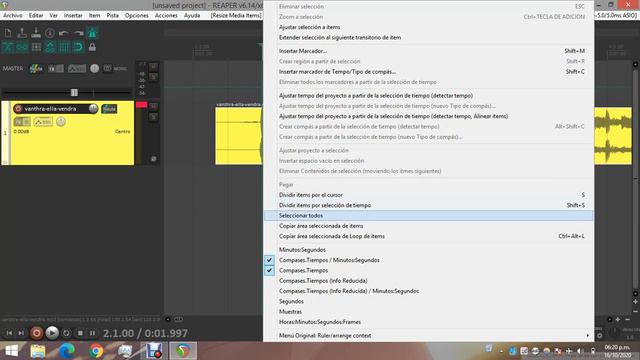The height and width of the screenshot is (360, 640).
Task: Open the Route button on track 1
Action: (109, 109)
